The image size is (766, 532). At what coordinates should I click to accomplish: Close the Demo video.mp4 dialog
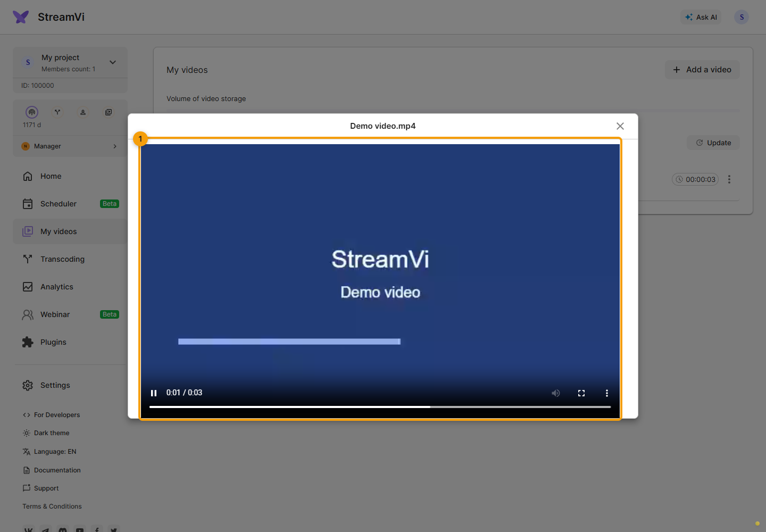pyautogui.click(x=620, y=126)
